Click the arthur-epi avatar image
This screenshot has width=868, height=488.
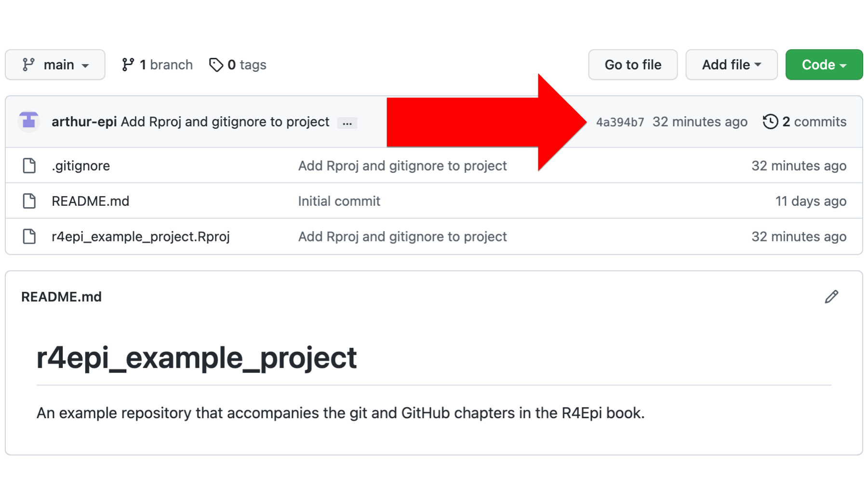point(29,121)
